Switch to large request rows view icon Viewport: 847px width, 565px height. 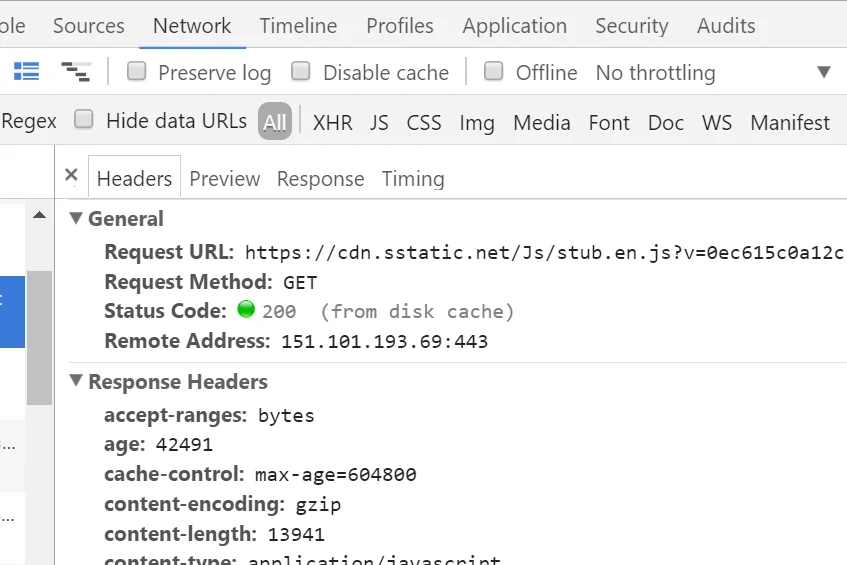(x=26, y=71)
